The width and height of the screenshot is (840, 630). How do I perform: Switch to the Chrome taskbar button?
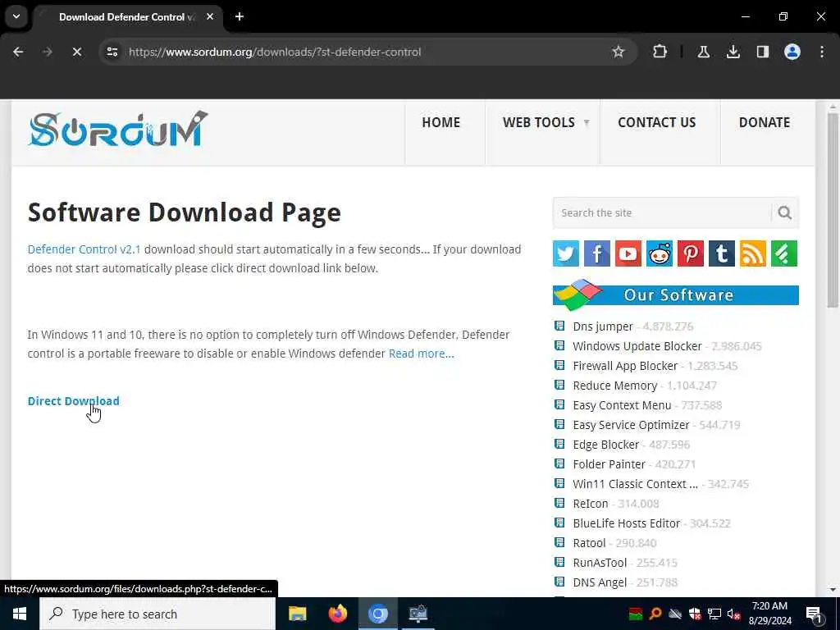377,614
